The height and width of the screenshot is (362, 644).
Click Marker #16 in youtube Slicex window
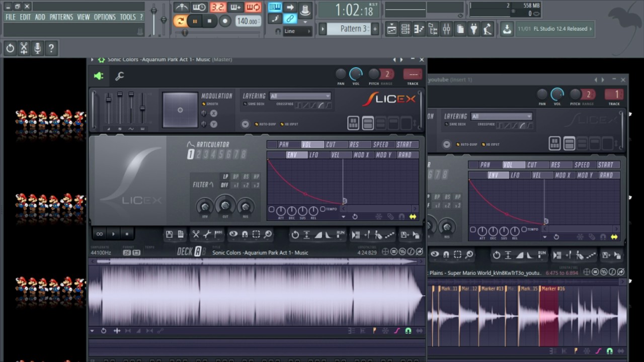pyautogui.click(x=553, y=289)
